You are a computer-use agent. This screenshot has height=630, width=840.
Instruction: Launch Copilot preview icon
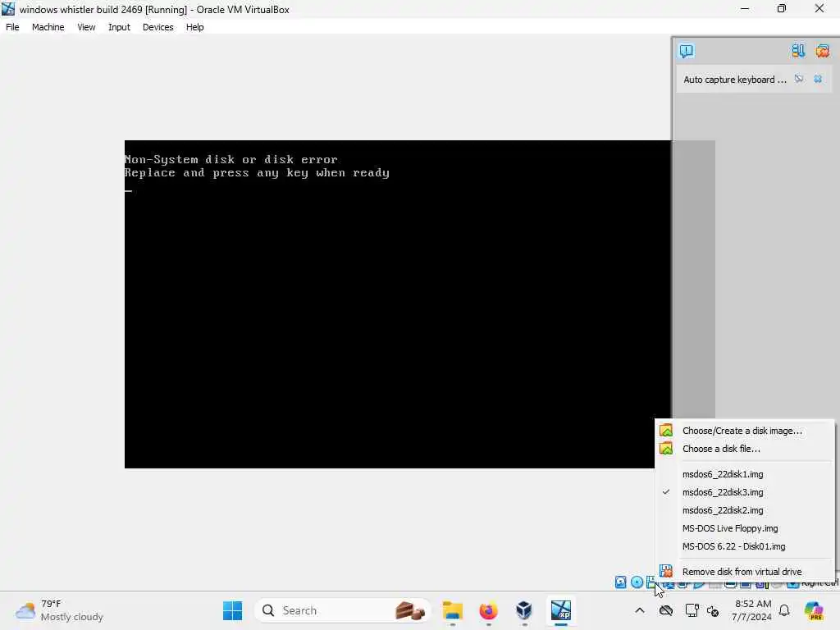(x=814, y=610)
